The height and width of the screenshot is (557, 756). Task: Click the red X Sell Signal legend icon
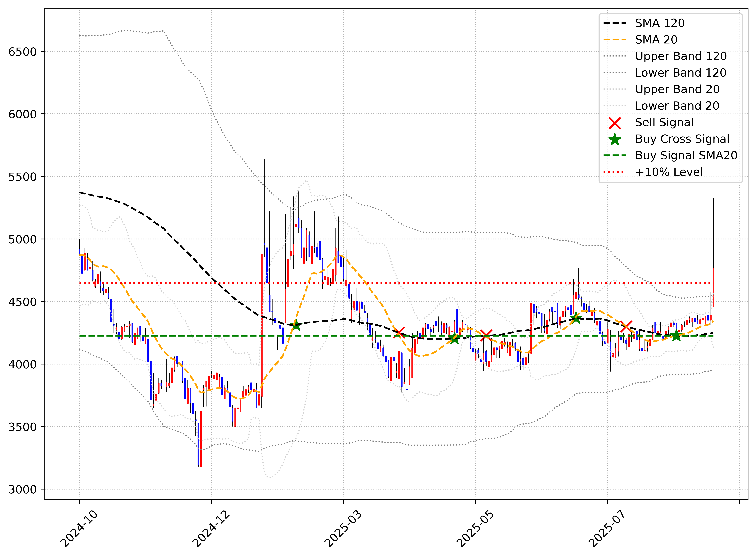(615, 123)
